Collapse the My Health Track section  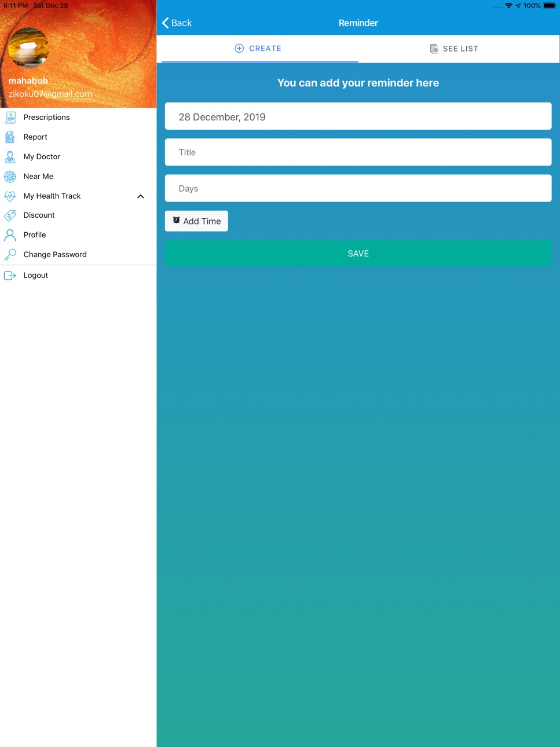tap(140, 196)
